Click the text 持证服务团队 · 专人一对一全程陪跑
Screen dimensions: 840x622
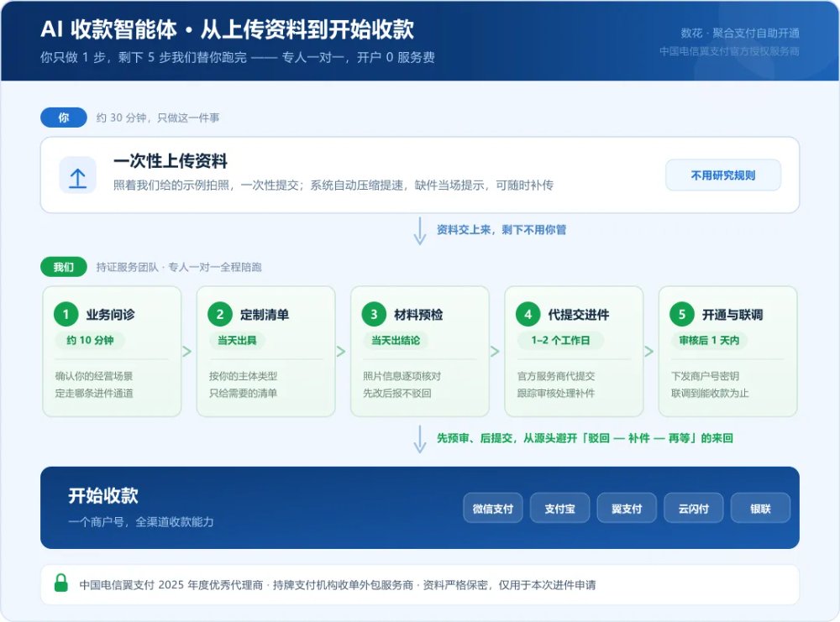coord(179,267)
